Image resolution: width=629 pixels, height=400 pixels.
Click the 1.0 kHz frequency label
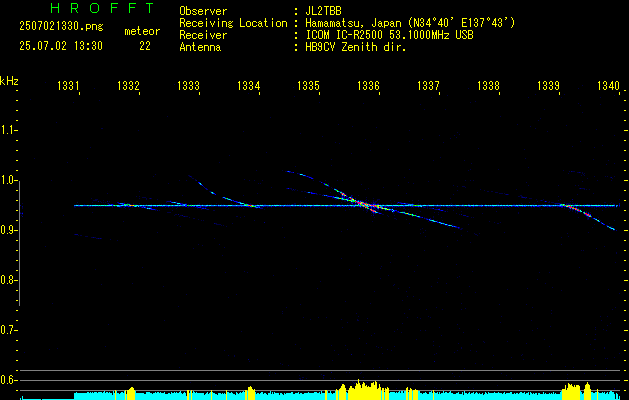(x=8, y=180)
